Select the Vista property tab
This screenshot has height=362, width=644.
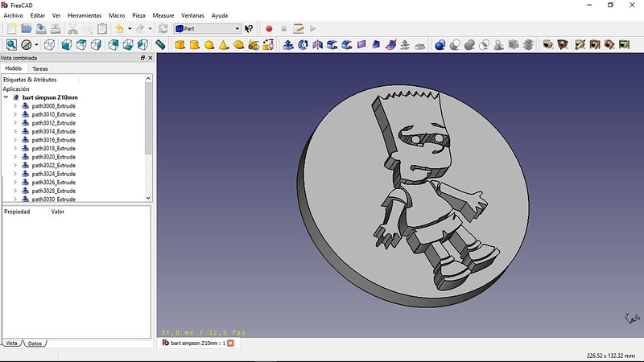click(11, 343)
